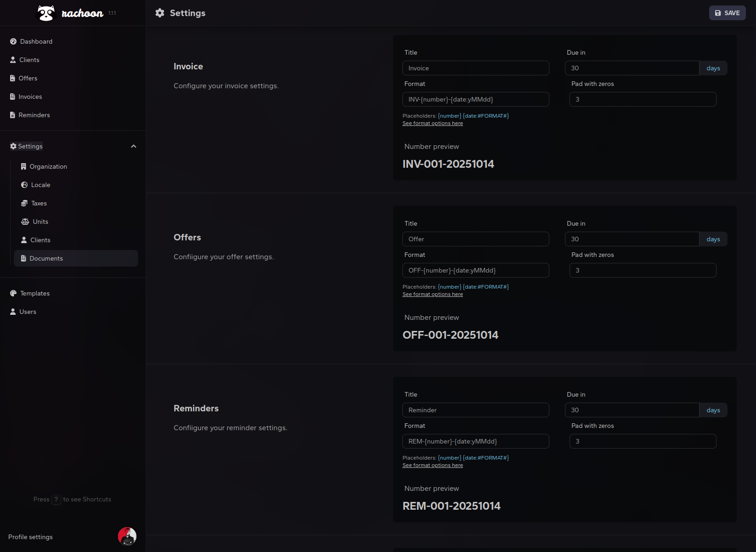The image size is (756, 552).
Task: Collapse the Settings submenu chevron
Action: [x=134, y=146]
